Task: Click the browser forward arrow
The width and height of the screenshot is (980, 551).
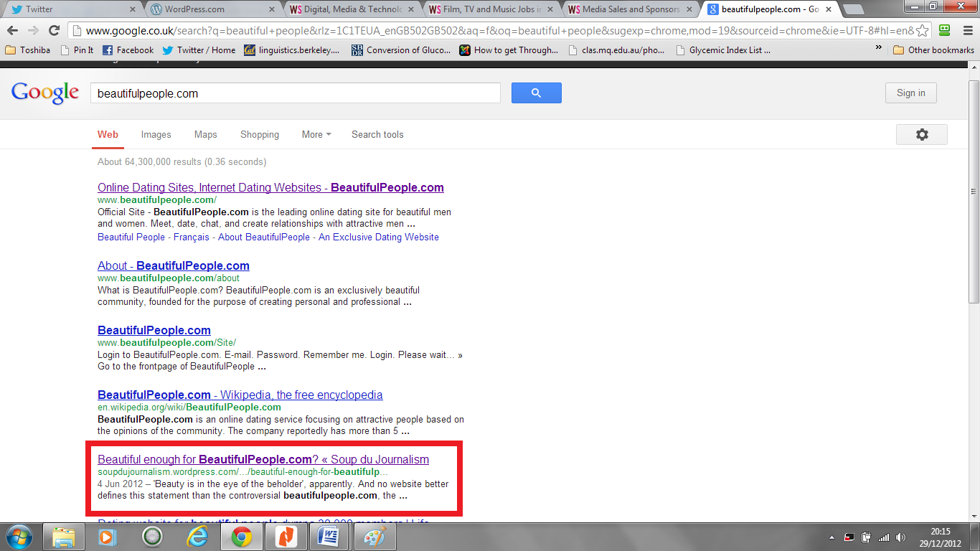Action: click(33, 31)
